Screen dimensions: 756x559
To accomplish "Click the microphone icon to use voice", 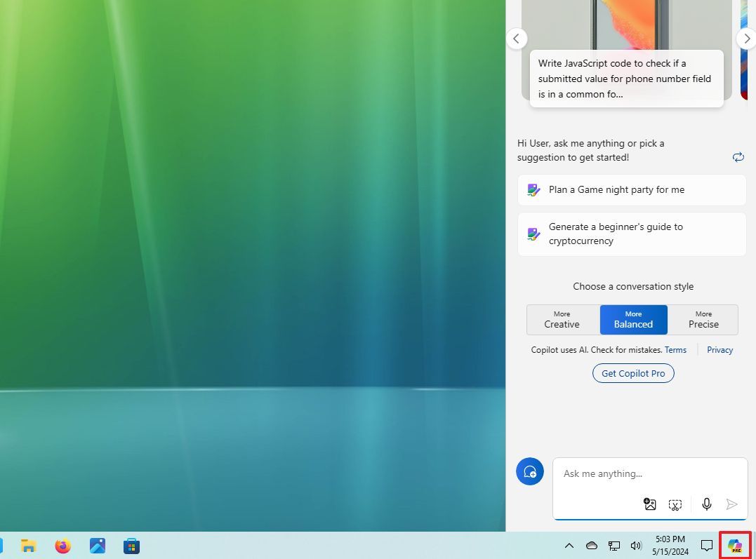I will (x=706, y=504).
